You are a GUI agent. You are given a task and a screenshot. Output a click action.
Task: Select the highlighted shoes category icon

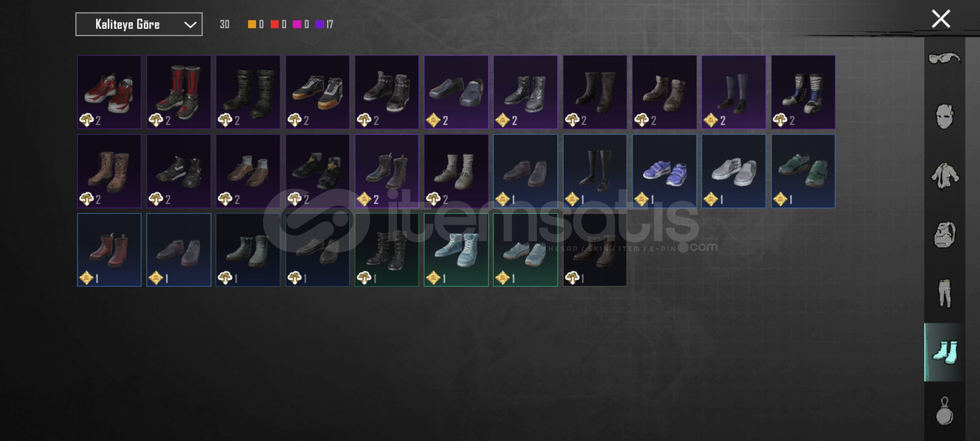click(x=944, y=352)
